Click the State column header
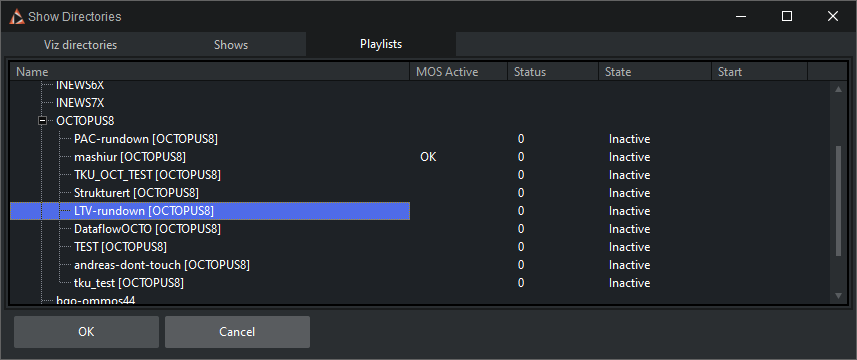The width and height of the screenshot is (857, 360). [655, 72]
